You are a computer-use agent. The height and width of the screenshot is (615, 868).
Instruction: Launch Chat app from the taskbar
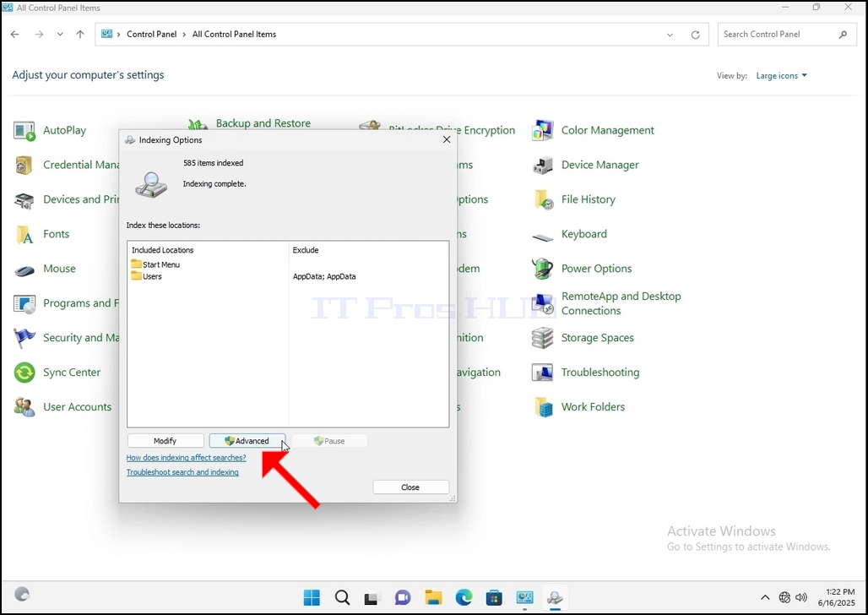click(403, 598)
